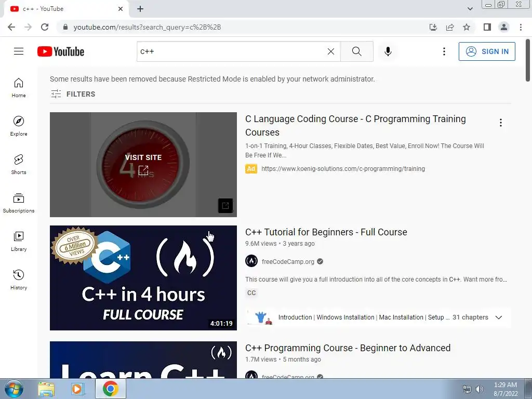532x399 pixels.
Task: Expand the 31 chapters chevron
Action: pos(498,317)
